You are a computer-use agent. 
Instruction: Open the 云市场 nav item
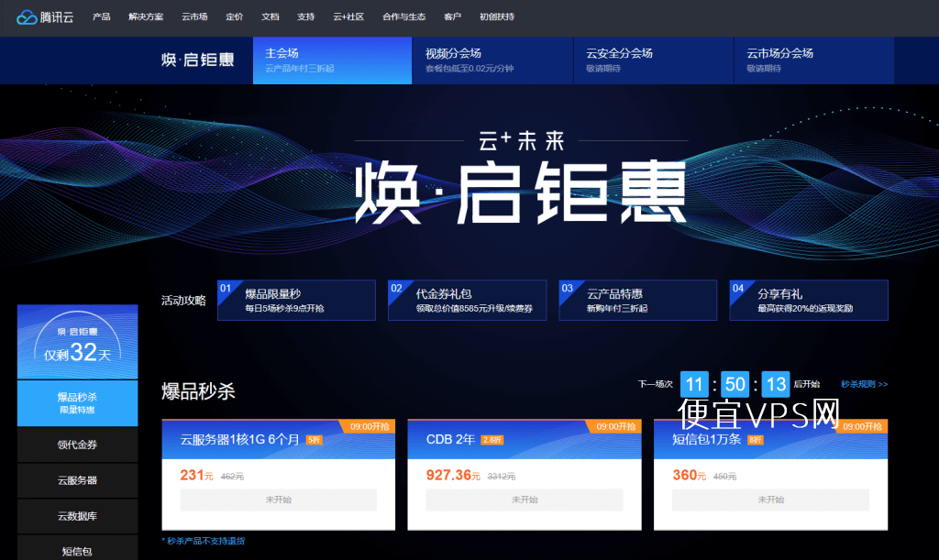click(194, 16)
